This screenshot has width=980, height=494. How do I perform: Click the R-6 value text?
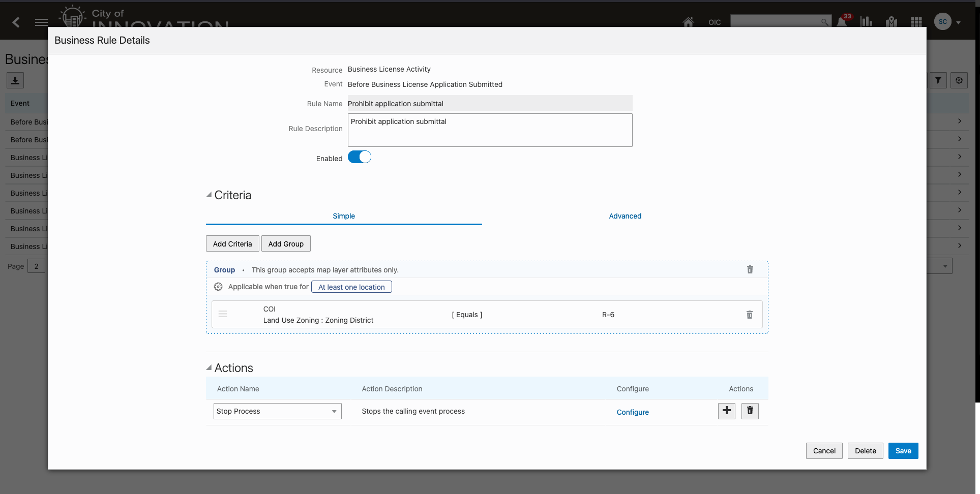click(x=608, y=315)
